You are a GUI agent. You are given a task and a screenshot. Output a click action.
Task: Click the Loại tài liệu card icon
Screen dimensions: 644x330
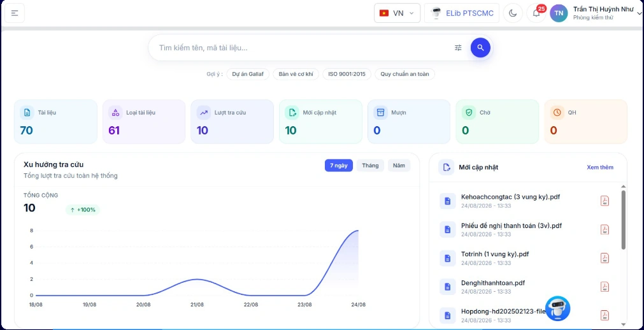[x=115, y=112]
